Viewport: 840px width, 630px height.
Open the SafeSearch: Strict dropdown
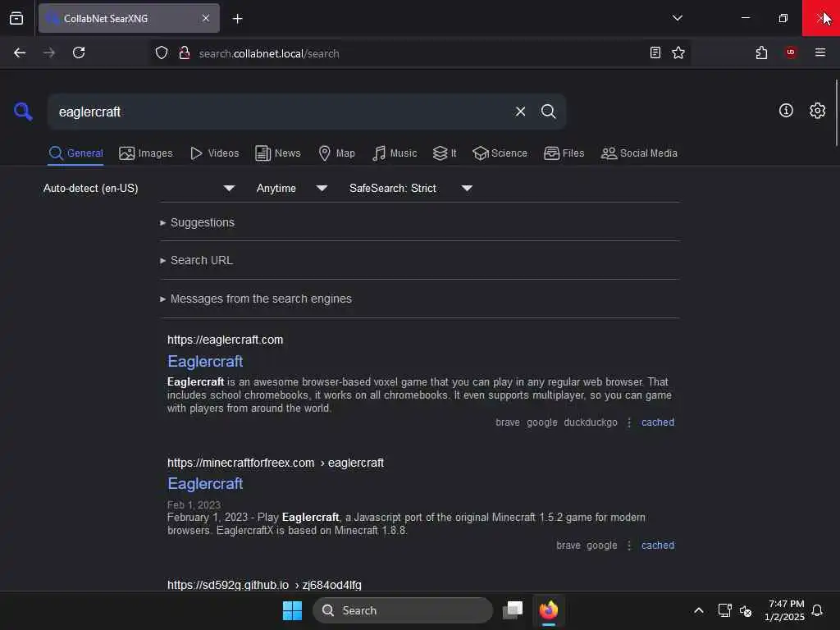[x=410, y=188]
